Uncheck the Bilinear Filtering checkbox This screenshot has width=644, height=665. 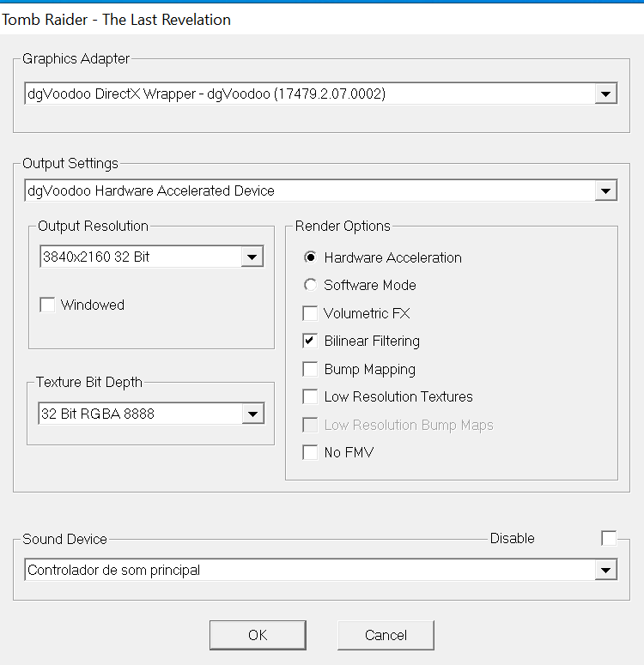pyautogui.click(x=310, y=341)
